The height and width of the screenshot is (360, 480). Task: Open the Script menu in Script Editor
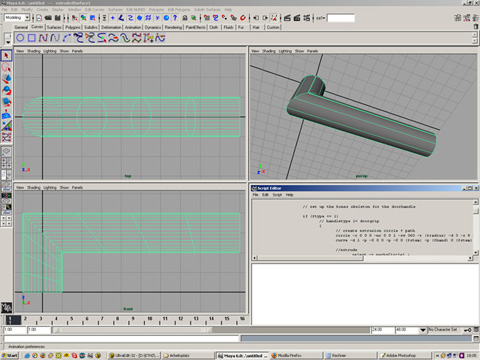tap(277, 195)
